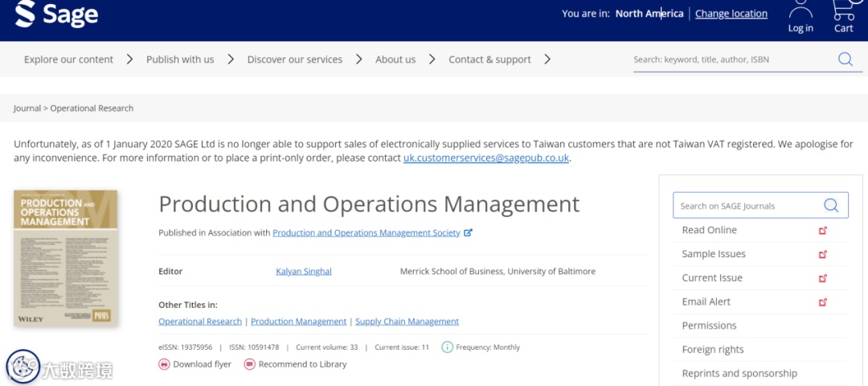
Task: Click the Current issue: 11 text
Action: click(x=402, y=347)
